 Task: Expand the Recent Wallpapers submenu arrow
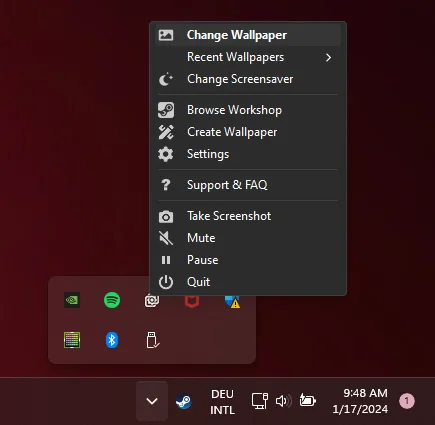(x=328, y=57)
